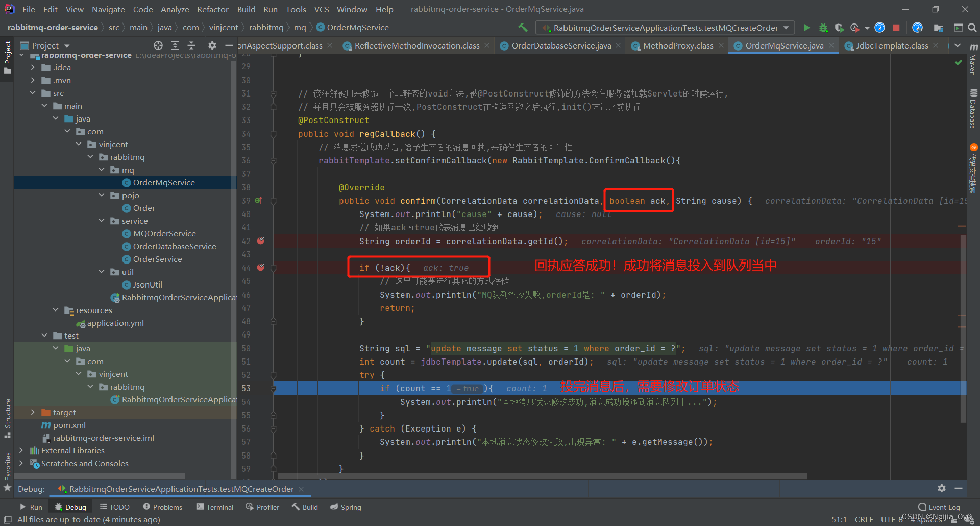
Task: Open the Navigate menu
Action: [108, 9]
